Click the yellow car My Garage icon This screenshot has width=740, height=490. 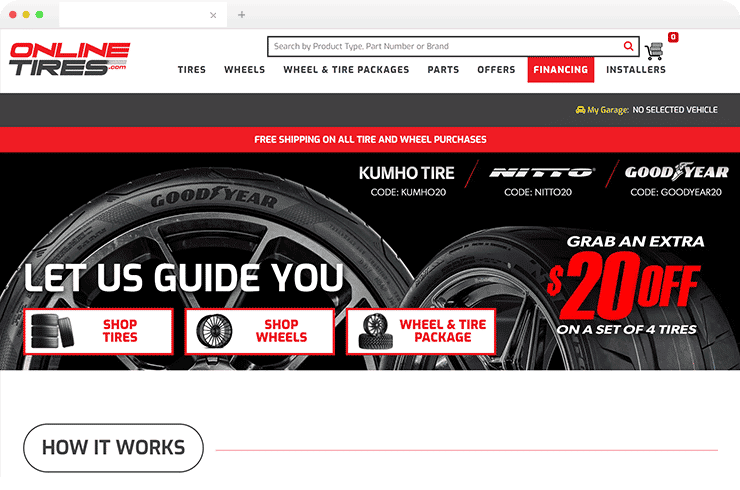click(580, 110)
